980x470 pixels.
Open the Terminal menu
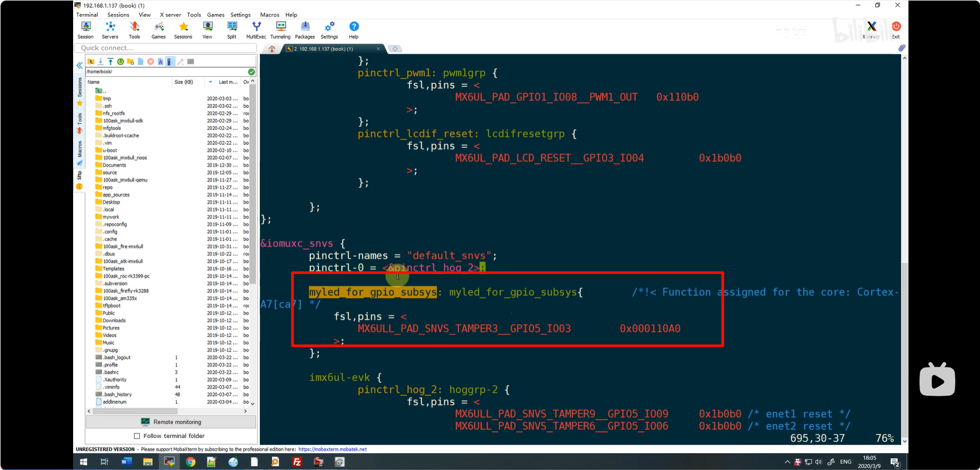click(x=87, y=15)
